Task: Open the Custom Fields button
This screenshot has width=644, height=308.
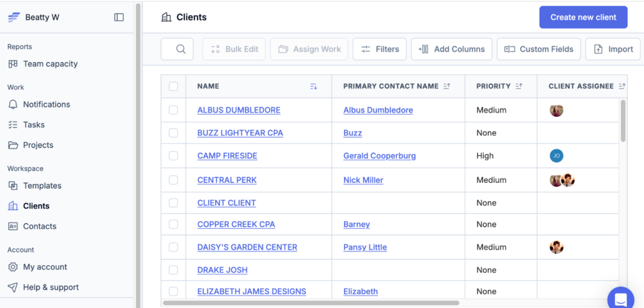Action: tap(539, 49)
